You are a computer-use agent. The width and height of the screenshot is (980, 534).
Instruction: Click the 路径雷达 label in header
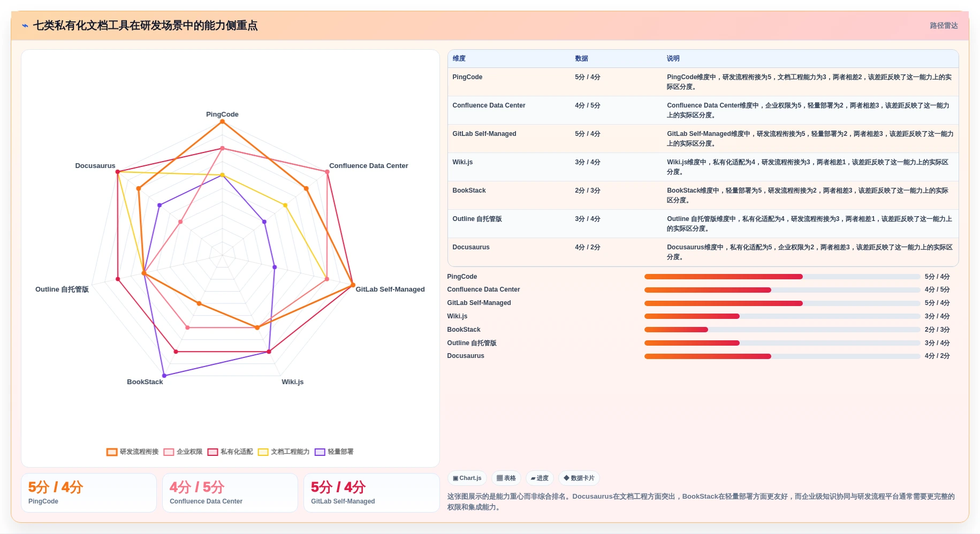pyautogui.click(x=944, y=26)
